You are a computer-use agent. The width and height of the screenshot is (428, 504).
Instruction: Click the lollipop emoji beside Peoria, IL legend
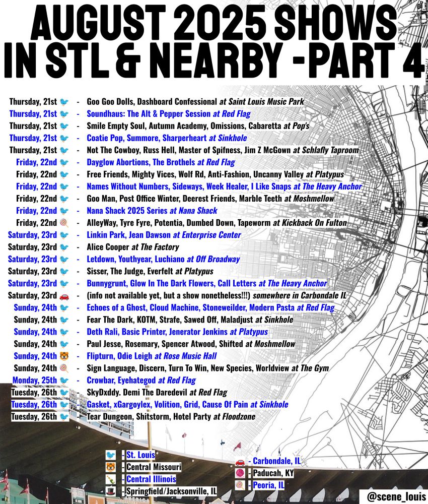pos(240,485)
